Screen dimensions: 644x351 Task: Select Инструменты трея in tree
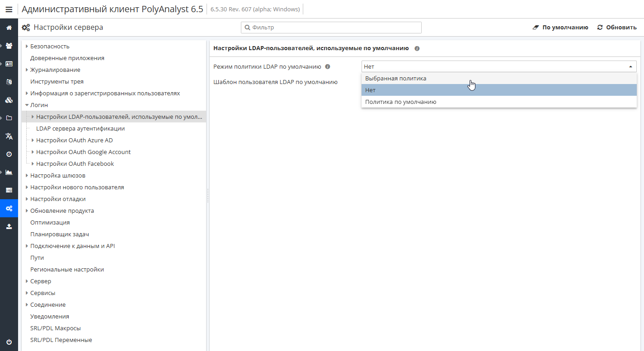pos(56,81)
